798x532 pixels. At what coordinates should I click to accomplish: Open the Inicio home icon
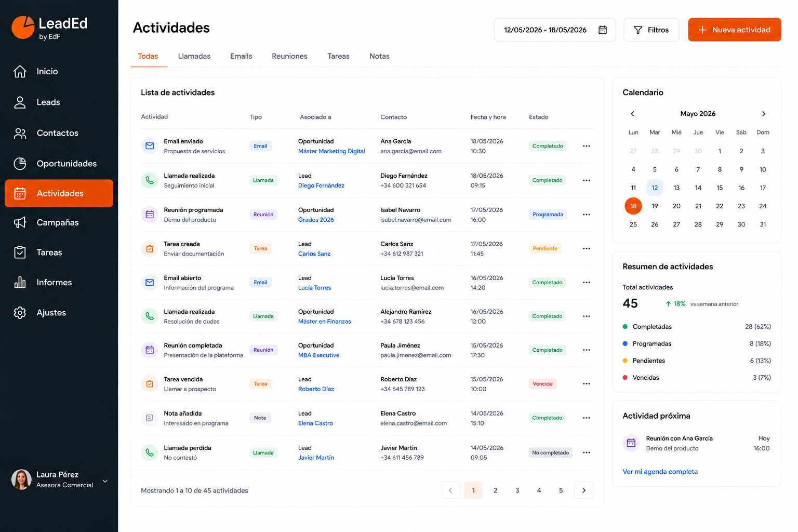[x=20, y=72]
